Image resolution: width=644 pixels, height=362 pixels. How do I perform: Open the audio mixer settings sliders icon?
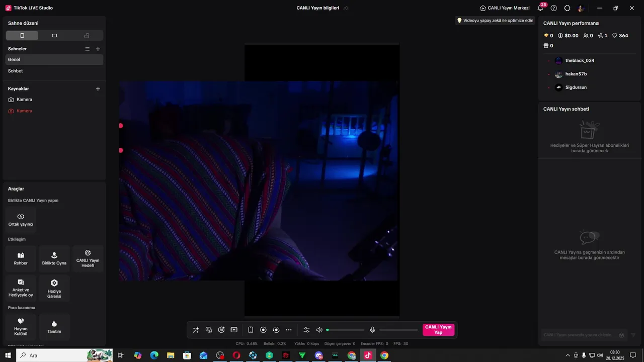306,330
